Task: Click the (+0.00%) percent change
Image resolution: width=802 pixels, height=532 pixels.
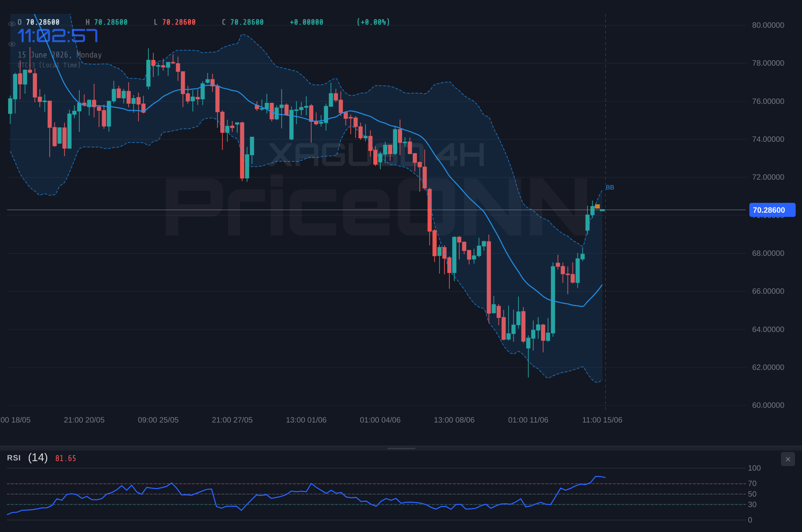Action: tap(373, 22)
